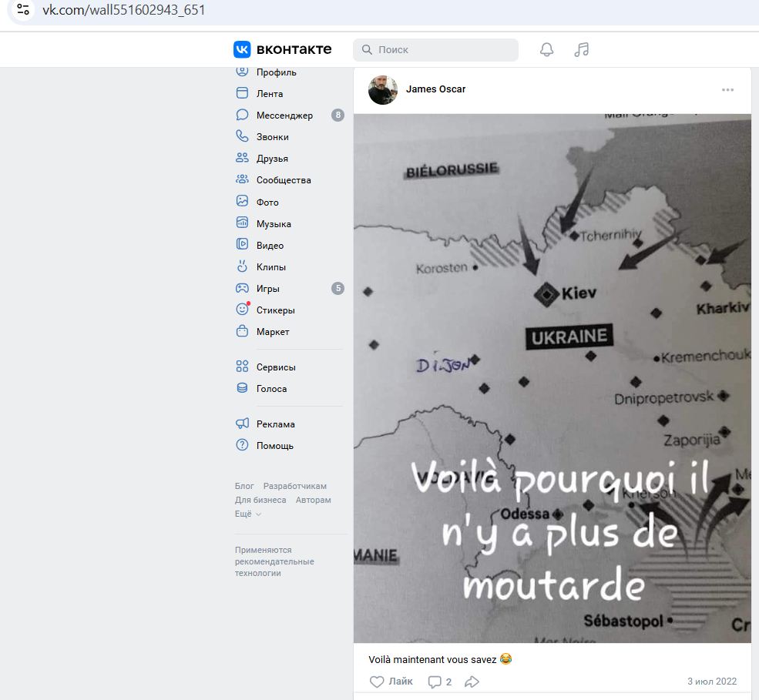The image size is (759, 700).
Task: Click the Мессенджер chat icon in sidebar
Action: click(243, 116)
